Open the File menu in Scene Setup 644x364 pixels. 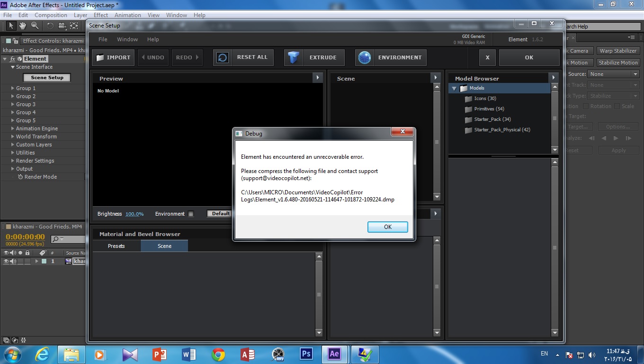click(103, 39)
